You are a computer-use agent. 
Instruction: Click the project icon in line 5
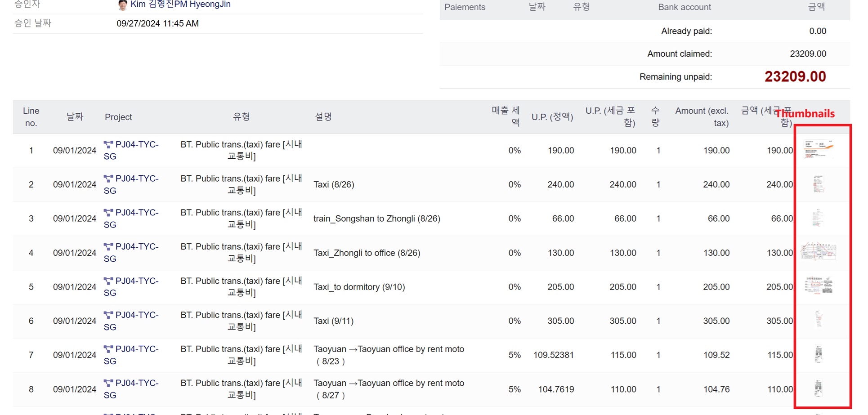point(108,281)
